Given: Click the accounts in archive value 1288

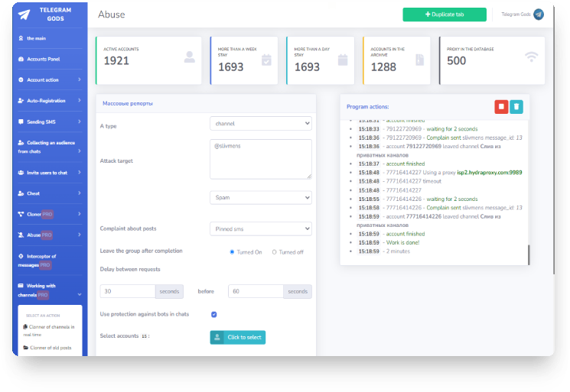Looking at the screenshot, I should tap(383, 66).
